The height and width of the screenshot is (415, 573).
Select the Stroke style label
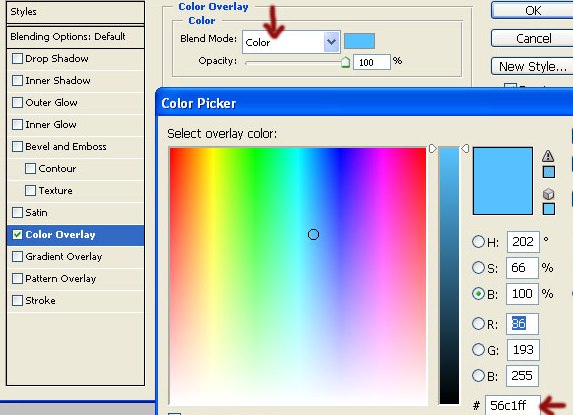click(40, 300)
